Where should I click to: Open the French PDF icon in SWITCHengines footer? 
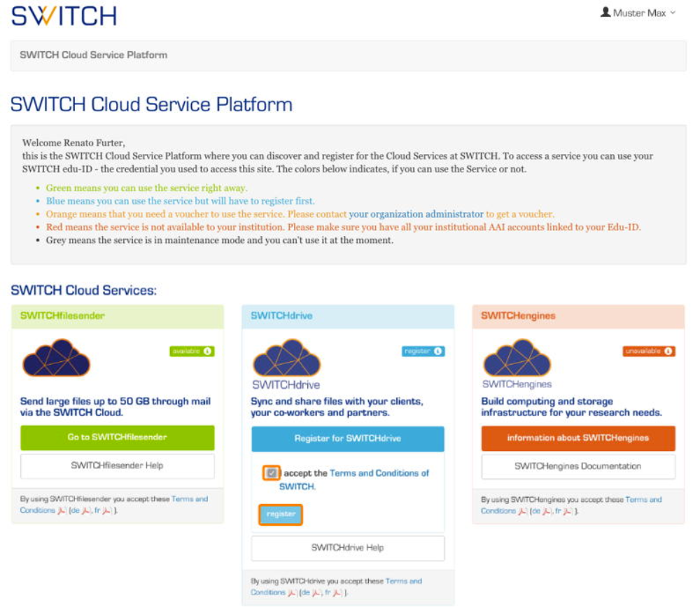pos(568,511)
